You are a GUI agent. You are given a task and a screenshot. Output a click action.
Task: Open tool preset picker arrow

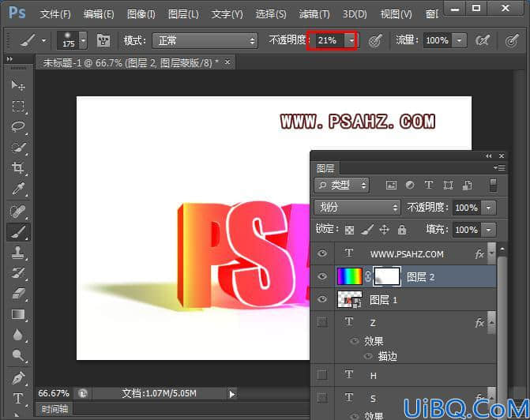click(x=44, y=41)
